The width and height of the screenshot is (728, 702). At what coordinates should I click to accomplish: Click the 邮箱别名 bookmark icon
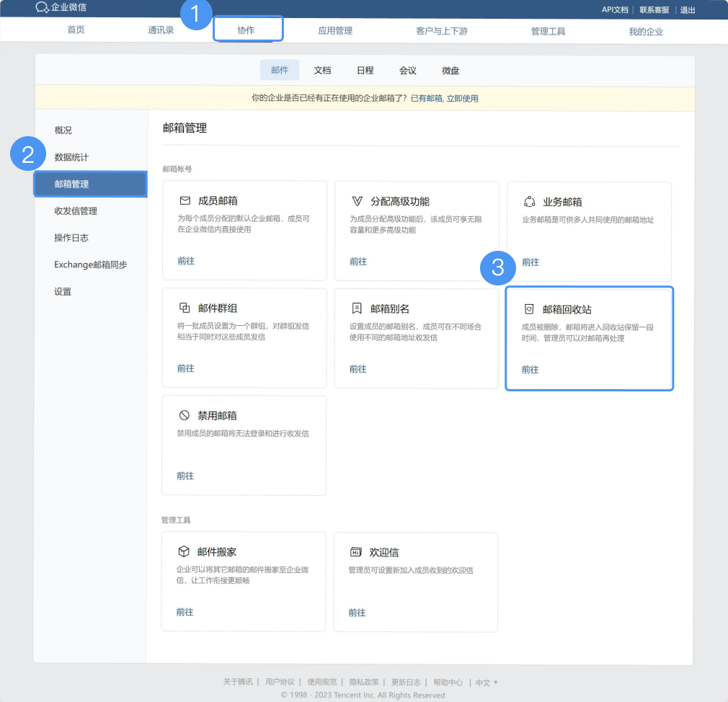357,308
